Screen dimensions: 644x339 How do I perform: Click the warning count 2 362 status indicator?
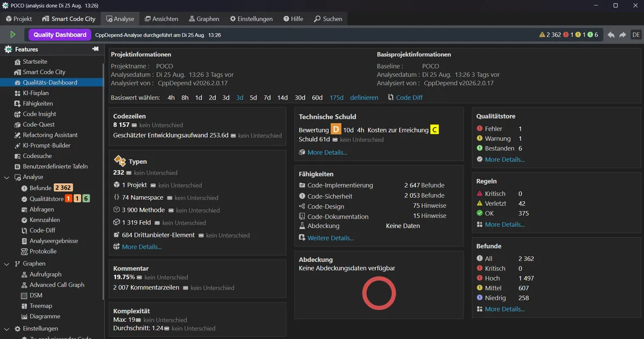[x=550, y=34]
